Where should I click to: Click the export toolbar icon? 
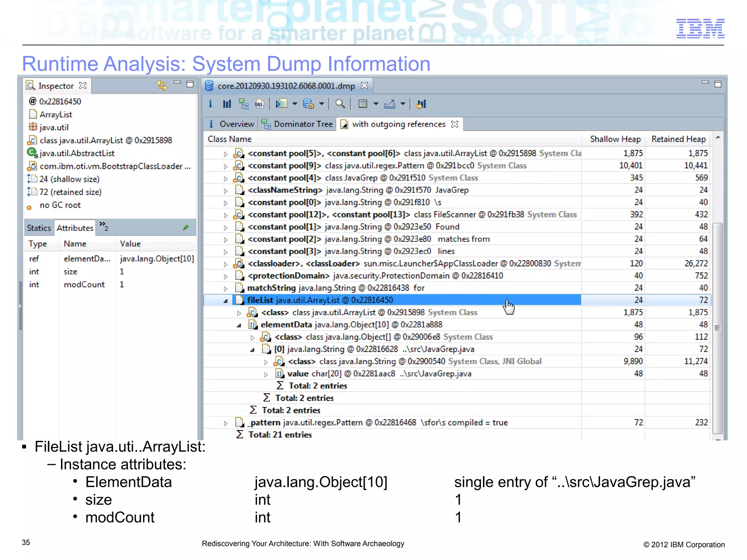(390, 104)
